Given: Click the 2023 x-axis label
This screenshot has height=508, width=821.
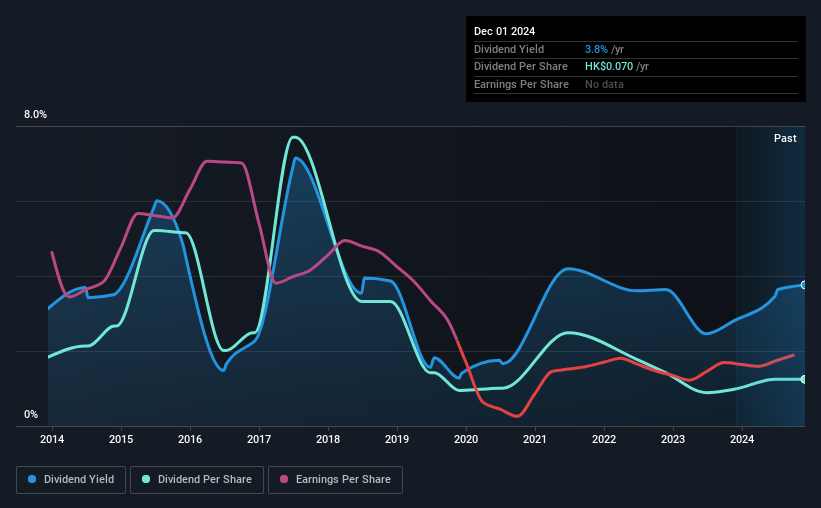Looking at the screenshot, I should 673,439.
